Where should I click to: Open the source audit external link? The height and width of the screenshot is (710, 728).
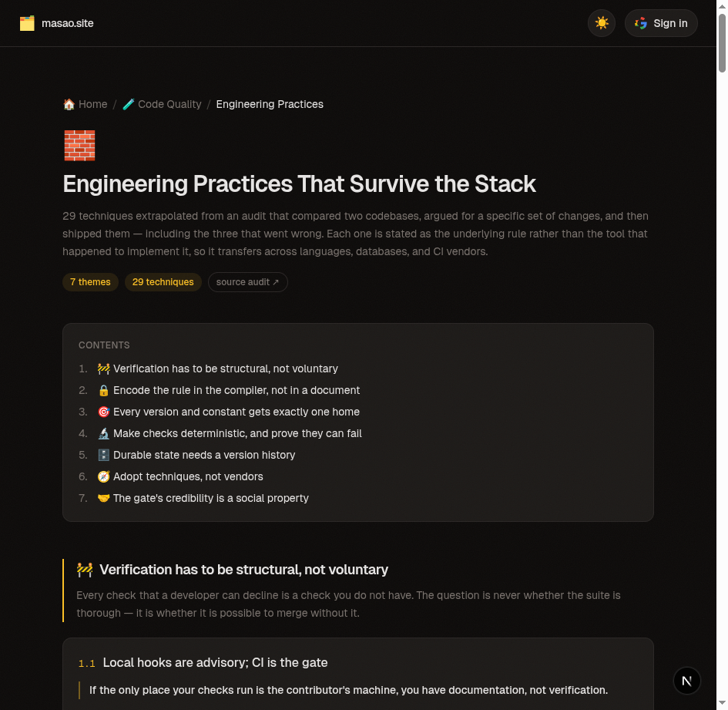(247, 282)
